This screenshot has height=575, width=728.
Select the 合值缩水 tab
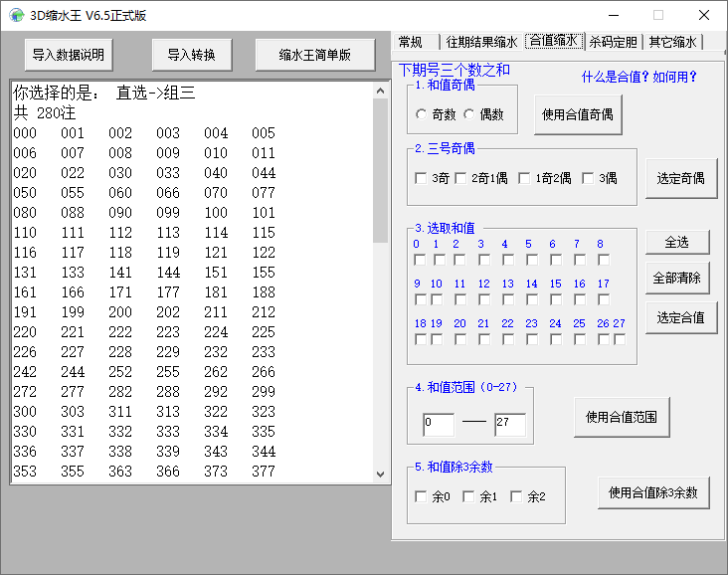[x=553, y=41]
